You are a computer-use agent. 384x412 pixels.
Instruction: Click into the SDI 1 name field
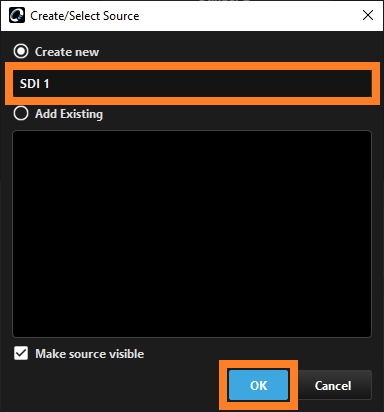192,83
